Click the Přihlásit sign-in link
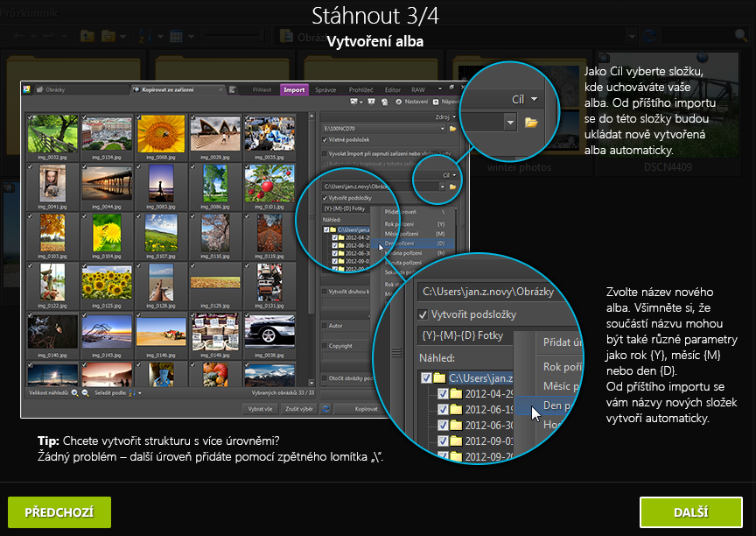The width and height of the screenshot is (756, 536). pos(262,89)
